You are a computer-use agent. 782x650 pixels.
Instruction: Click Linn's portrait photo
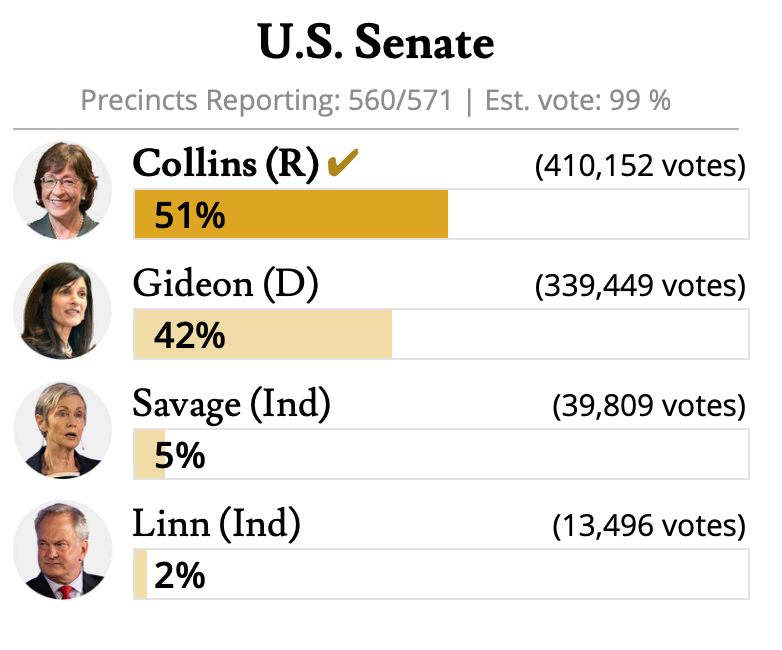(62, 550)
